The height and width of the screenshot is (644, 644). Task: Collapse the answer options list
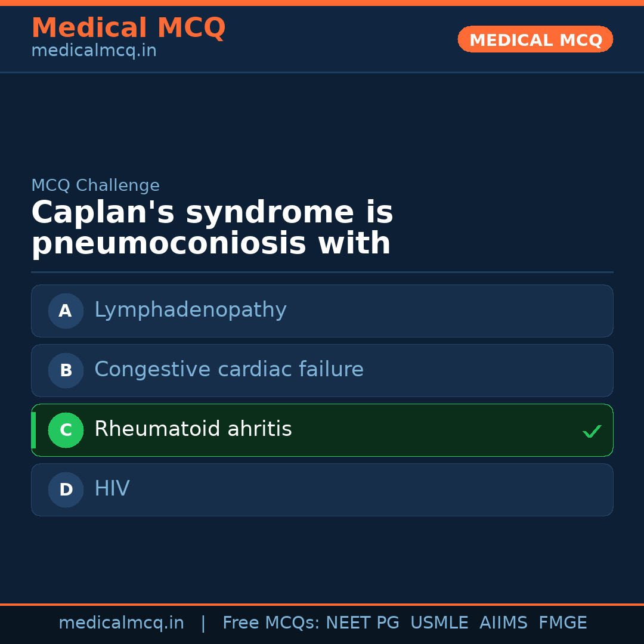coord(322,400)
